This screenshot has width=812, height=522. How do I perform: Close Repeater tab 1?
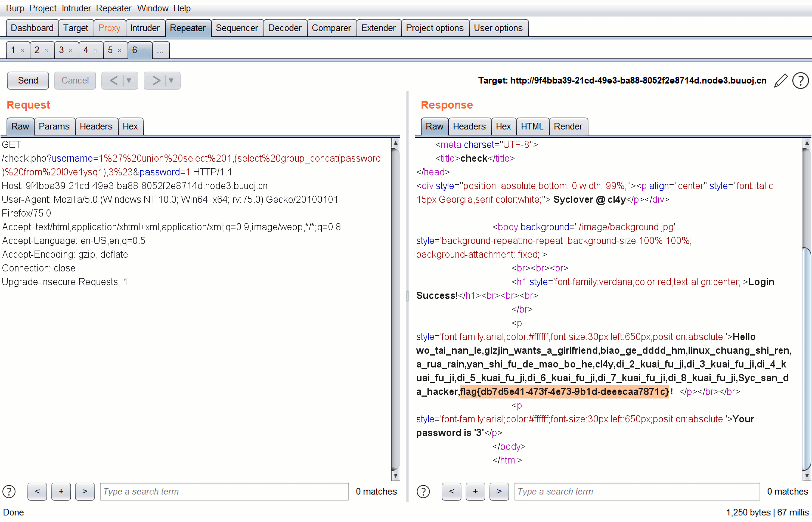tap(22, 50)
